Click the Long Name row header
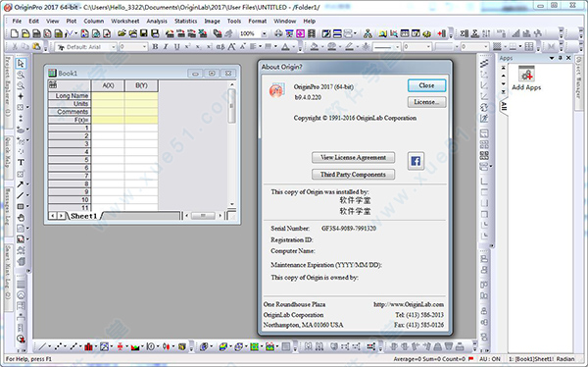This screenshot has height=367, width=588. (70, 96)
